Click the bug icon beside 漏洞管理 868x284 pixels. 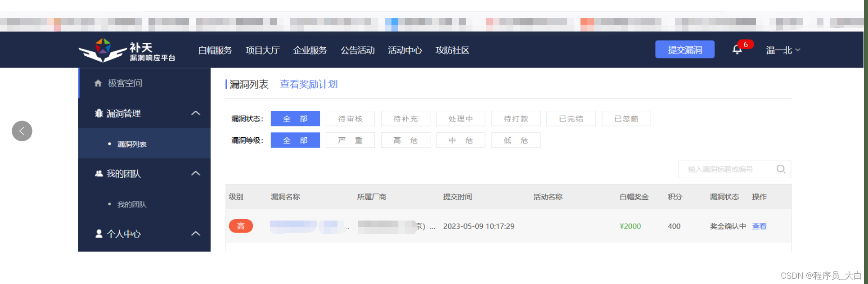tap(99, 113)
